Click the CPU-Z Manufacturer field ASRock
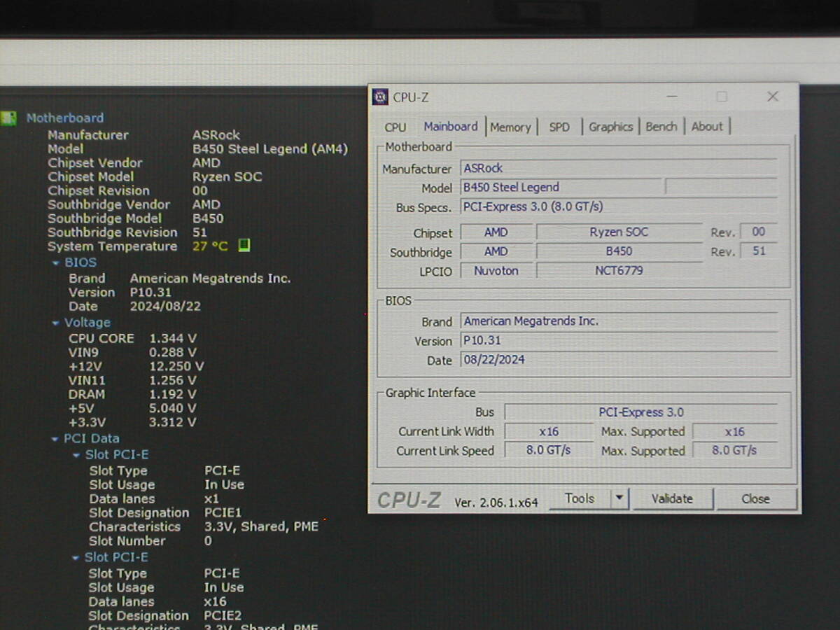The height and width of the screenshot is (630, 840). pos(619,168)
